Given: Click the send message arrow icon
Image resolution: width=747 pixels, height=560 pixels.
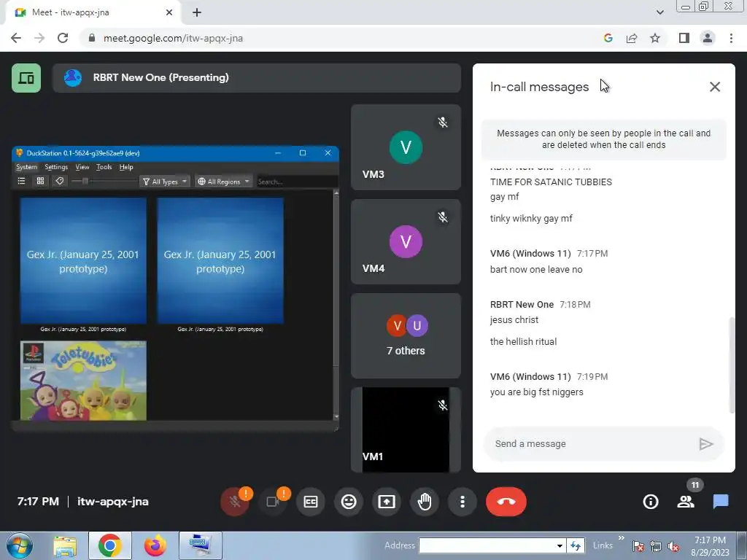Looking at the screenshot, I should tap(705, 444).
